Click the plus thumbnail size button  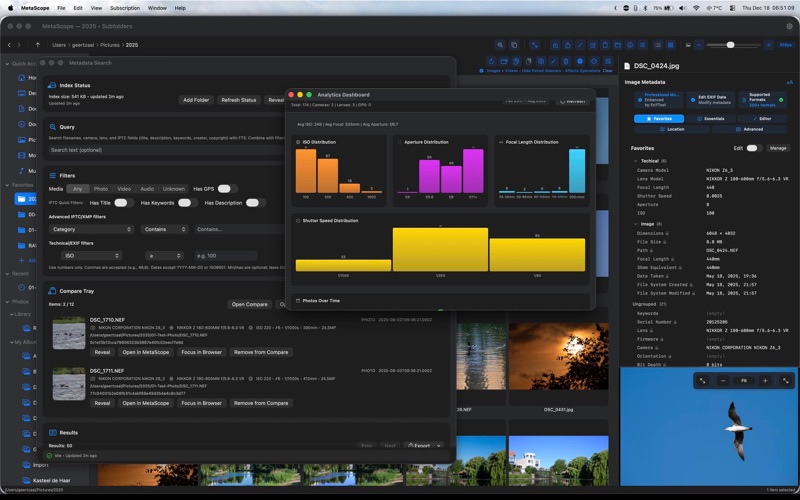point(768,45)
